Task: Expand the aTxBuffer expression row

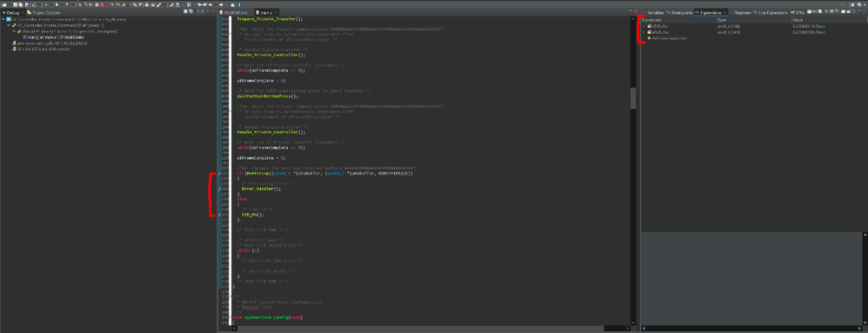Action: coord(644,26)
